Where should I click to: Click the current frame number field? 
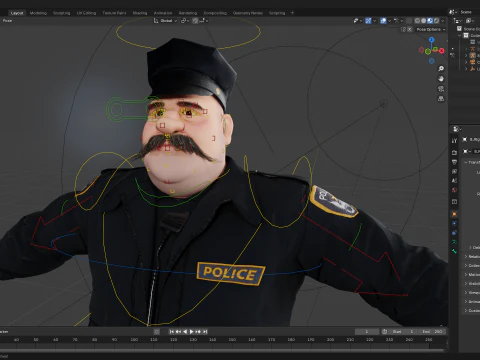click(x=367, y=332)
